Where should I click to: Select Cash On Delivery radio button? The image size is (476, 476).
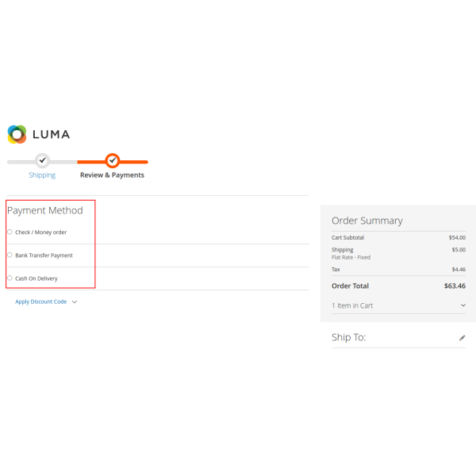(x=10, y=278)
